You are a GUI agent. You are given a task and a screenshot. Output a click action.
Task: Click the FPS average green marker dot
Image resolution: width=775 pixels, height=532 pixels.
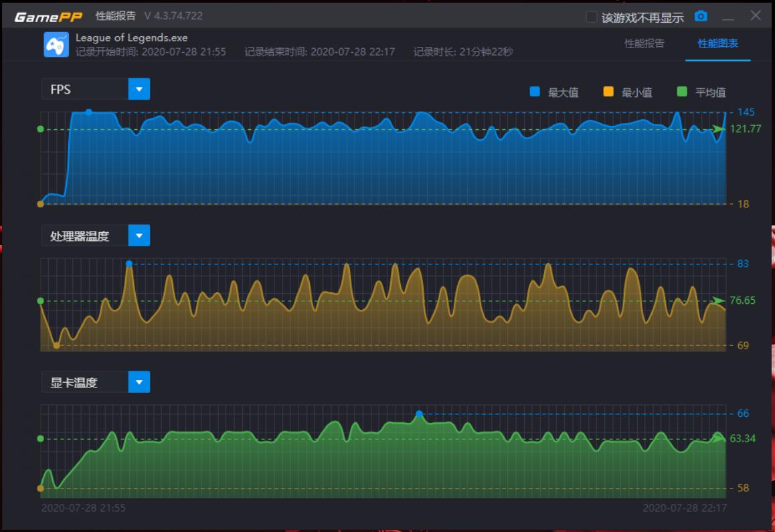tap(41, 129)
